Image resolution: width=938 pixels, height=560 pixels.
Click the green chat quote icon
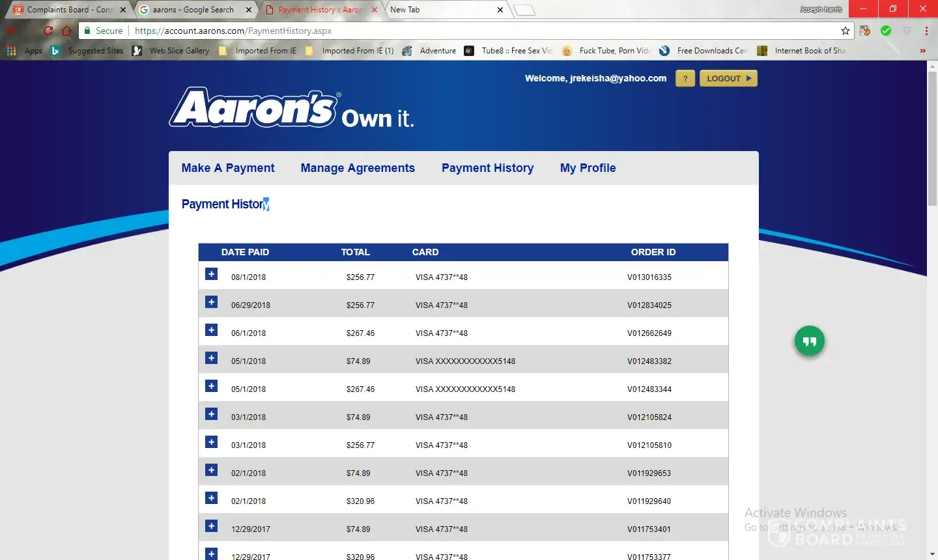[x=809, y=341]
